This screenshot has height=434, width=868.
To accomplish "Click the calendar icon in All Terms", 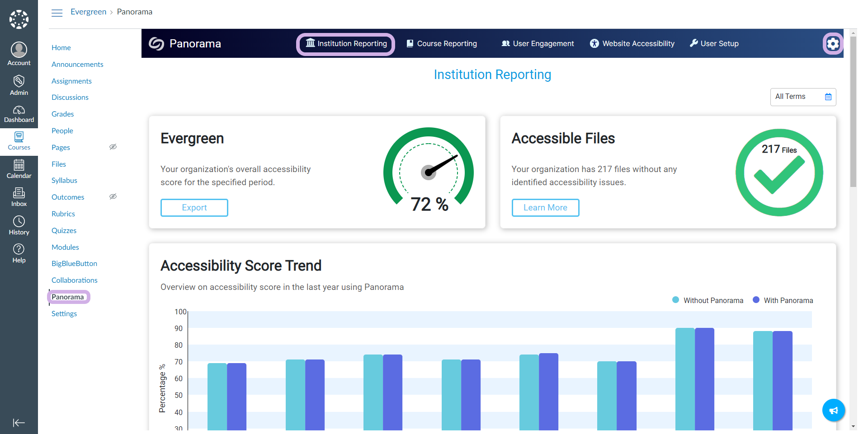I will coord(828,97).
